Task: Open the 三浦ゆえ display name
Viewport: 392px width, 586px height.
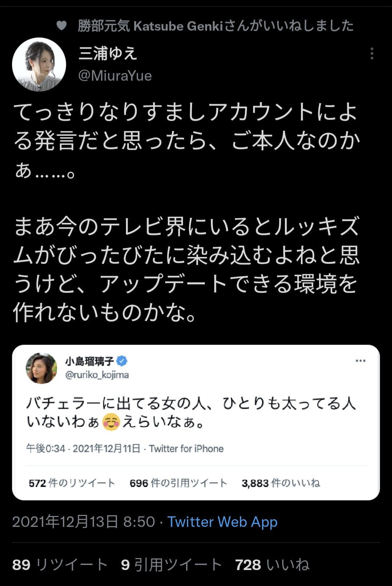Action: coord(108,54)
